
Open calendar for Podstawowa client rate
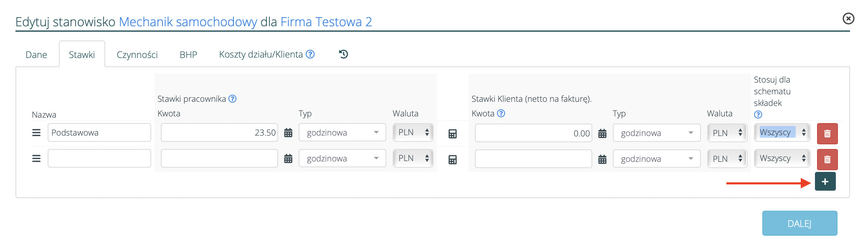(x=602, y=134)
